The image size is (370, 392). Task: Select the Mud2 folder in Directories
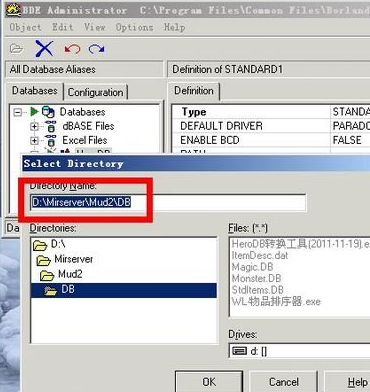pyautogui.click(x=70, y=274)
